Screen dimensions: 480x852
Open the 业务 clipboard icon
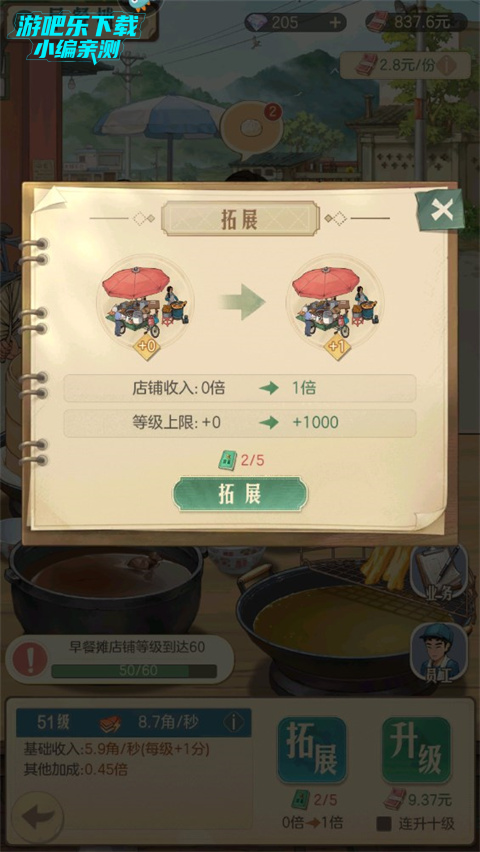(x=439, y=574)
